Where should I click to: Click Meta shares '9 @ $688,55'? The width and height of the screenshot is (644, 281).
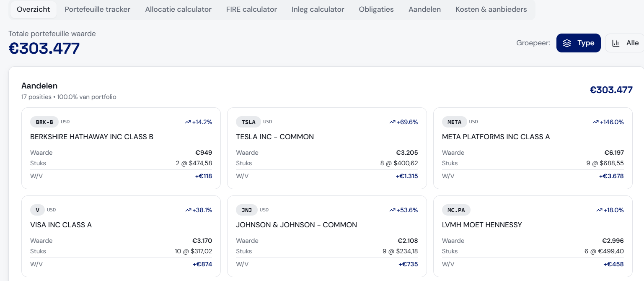pyautogui.click(x=605, y=163)
